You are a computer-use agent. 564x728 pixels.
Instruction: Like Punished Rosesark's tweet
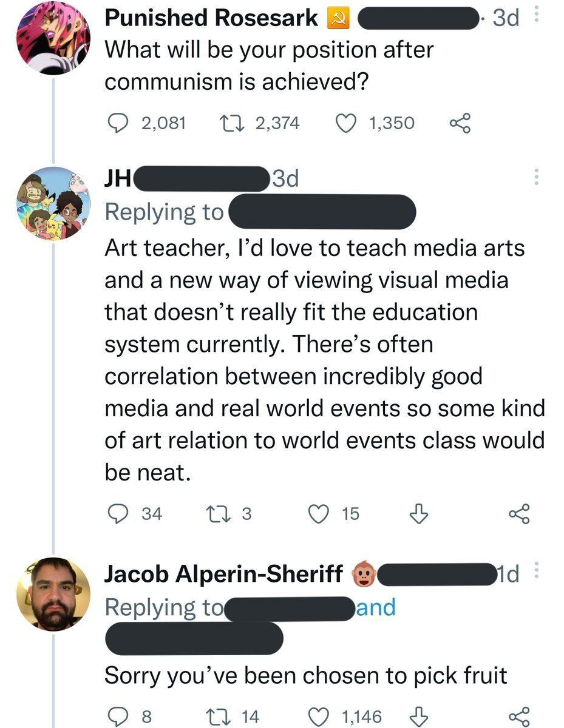[346, 123]
